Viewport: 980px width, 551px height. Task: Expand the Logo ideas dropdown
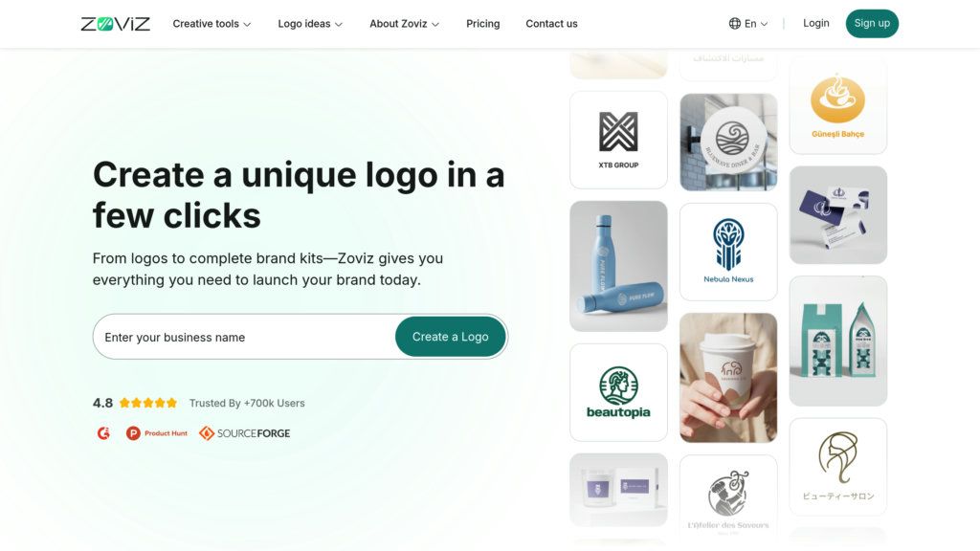[310, 24]
